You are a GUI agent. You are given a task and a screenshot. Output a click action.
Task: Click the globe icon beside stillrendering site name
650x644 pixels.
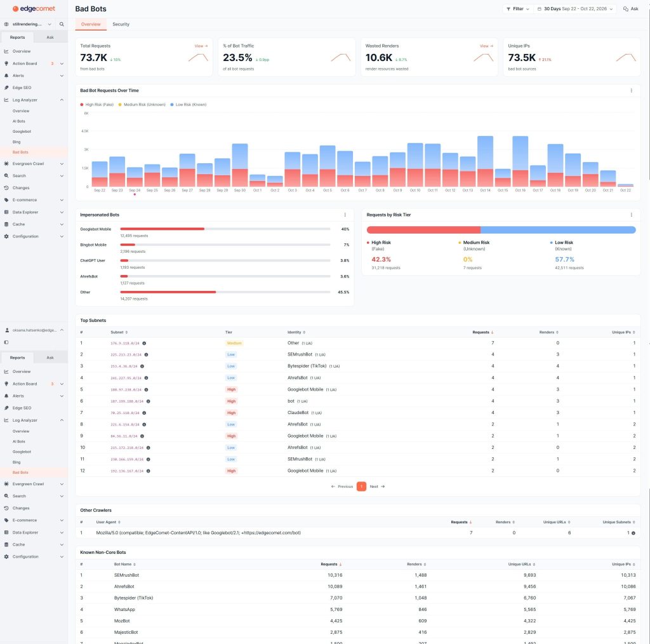[6, 24]
